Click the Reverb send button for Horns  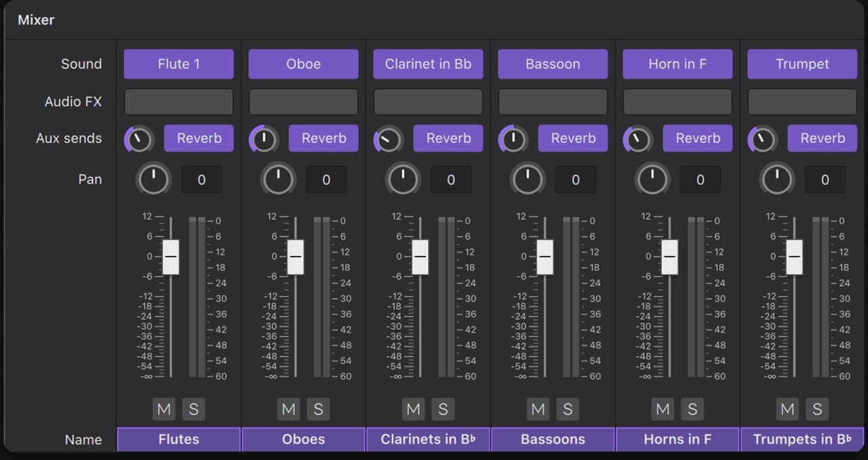pyautogui.click(x=698, y=138)
